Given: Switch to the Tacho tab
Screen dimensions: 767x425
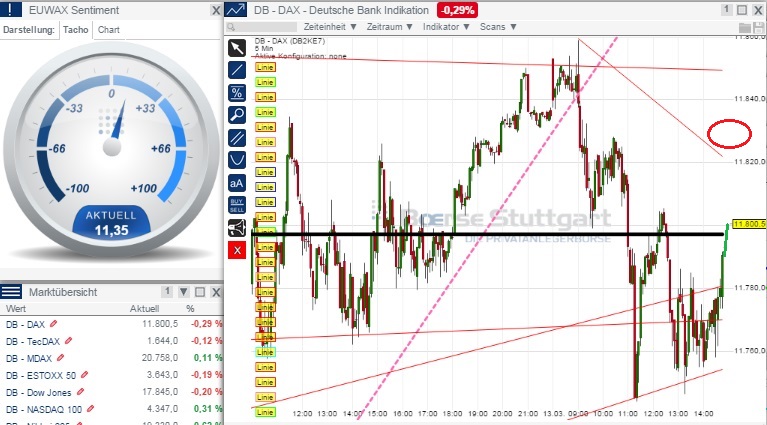Looking at the screenshot, I should click(x=75, y=30).
